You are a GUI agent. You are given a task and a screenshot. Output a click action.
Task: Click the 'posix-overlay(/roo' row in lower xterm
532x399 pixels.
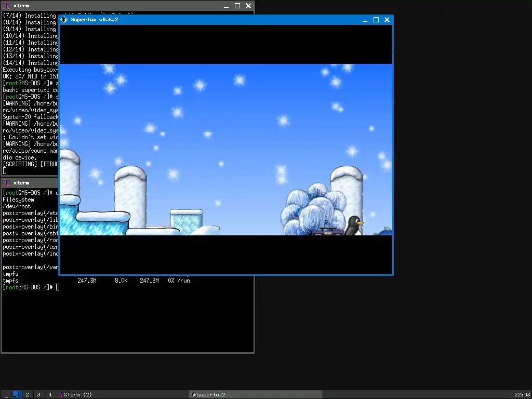(31, 240)
